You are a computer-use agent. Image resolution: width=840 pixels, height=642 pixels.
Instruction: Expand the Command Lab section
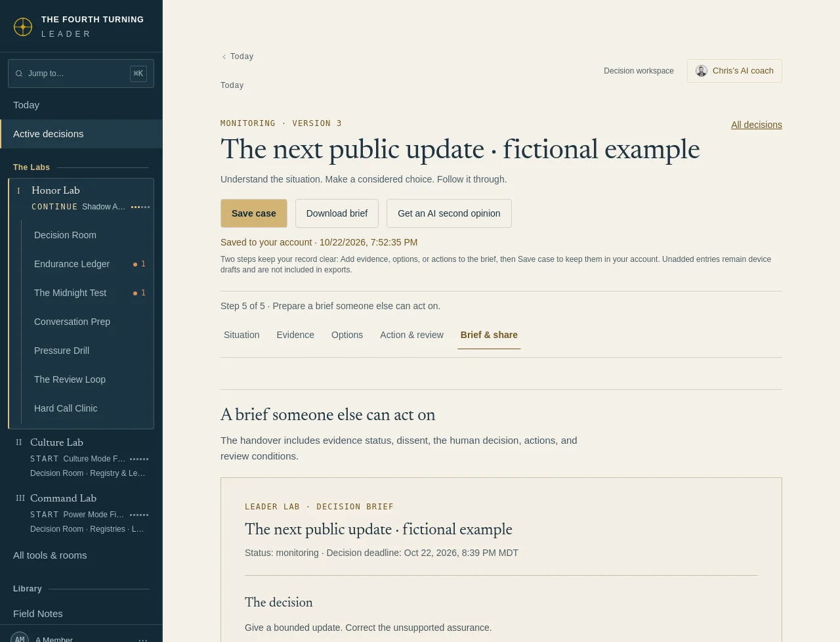tap(63, 498)
